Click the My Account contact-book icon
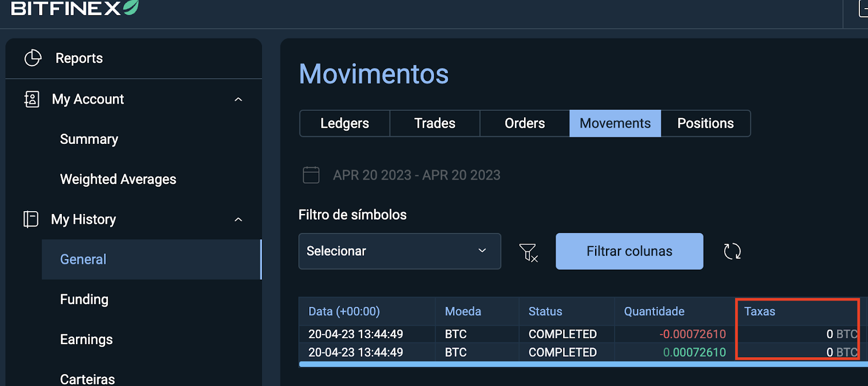 pyautogui.click(x=32, y=99)
